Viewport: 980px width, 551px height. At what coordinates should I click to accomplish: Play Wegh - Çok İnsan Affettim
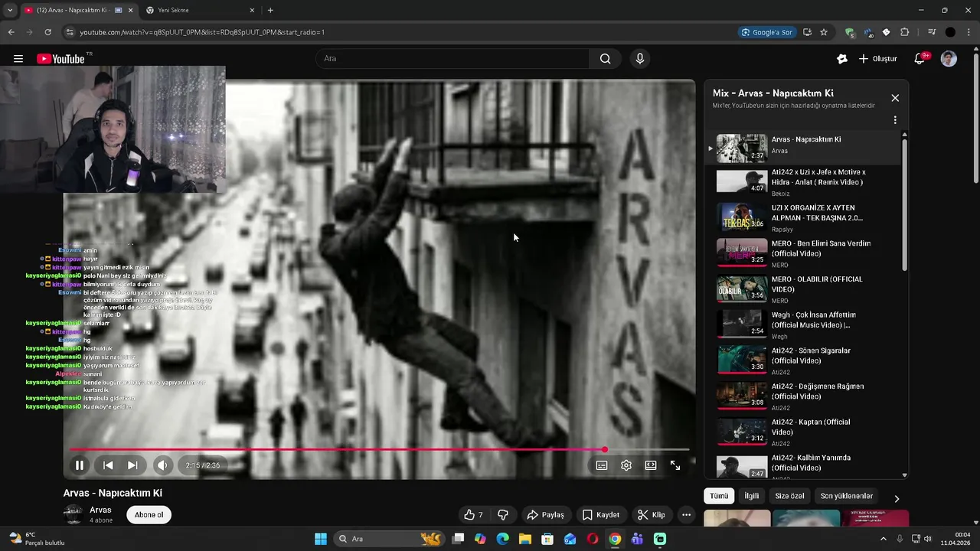(802, 324)
